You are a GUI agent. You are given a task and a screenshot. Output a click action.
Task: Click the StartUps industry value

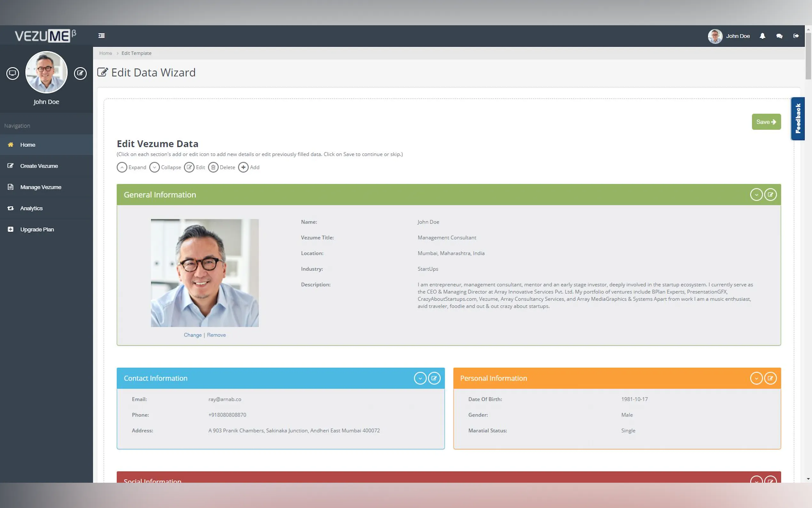[428, 269]
